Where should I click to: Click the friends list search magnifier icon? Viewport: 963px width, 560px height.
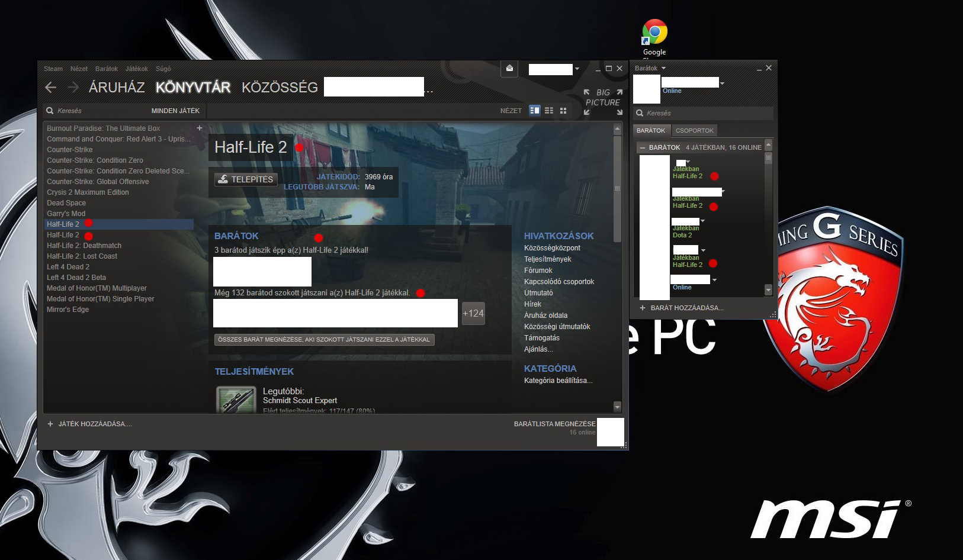pos(640,113)
